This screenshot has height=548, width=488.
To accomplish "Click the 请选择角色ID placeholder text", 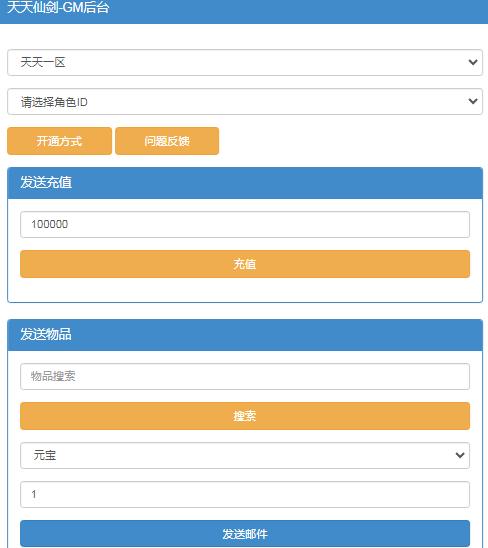I will pyautogui.click(x=54, y=102).
